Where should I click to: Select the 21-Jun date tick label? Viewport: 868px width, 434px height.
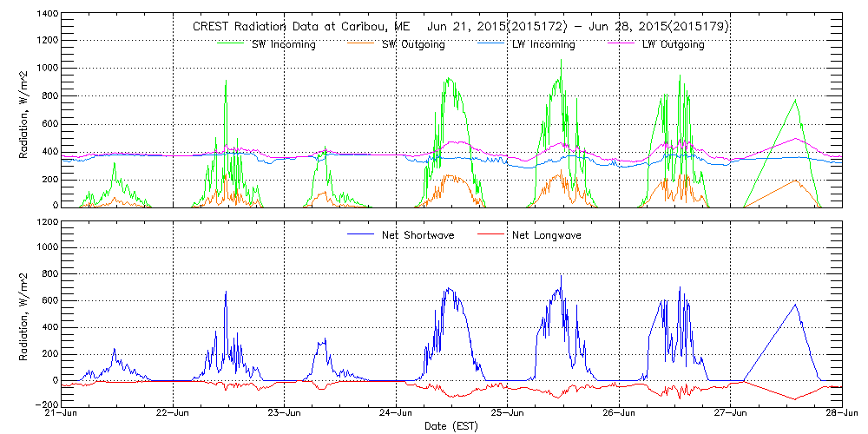[62, 414]
